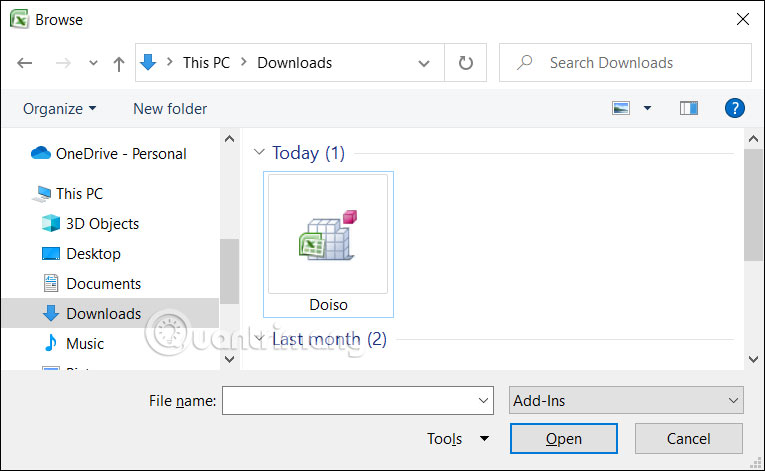765x471 pixels.
Task: Open the Add-Ins file type dropdown
Action: 626,401
